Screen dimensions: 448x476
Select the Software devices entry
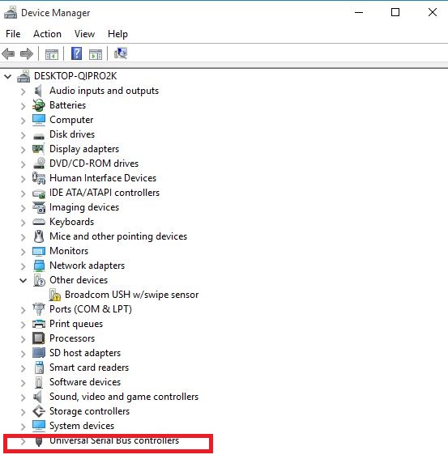pyautogui.click(x=85, y=382)
